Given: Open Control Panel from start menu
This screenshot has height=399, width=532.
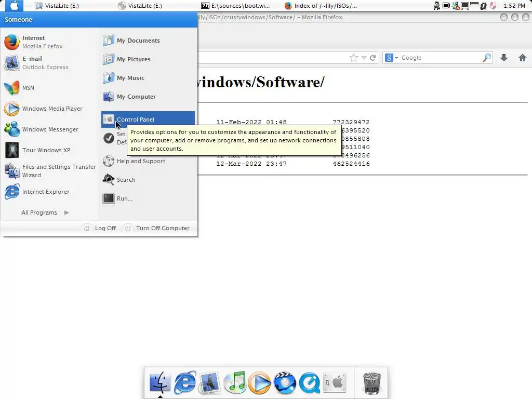Looking at the screenshot, I should [148, 119].
